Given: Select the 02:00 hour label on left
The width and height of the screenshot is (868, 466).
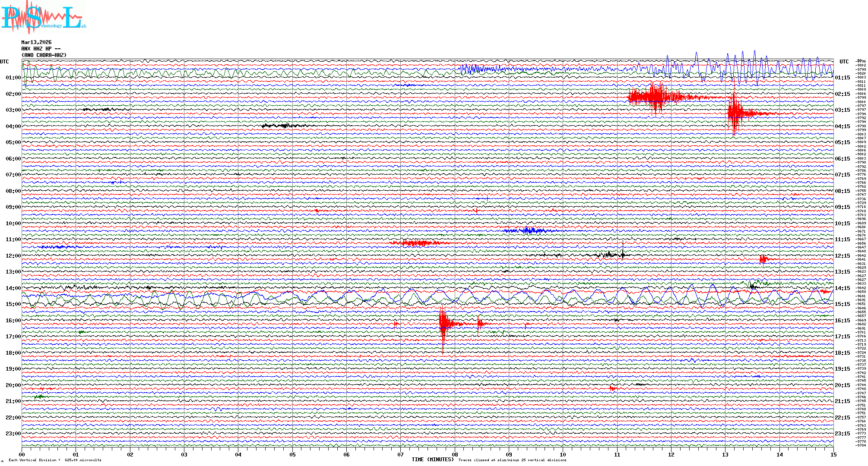Looking at the screenshot, I should [x=13, y=94].
